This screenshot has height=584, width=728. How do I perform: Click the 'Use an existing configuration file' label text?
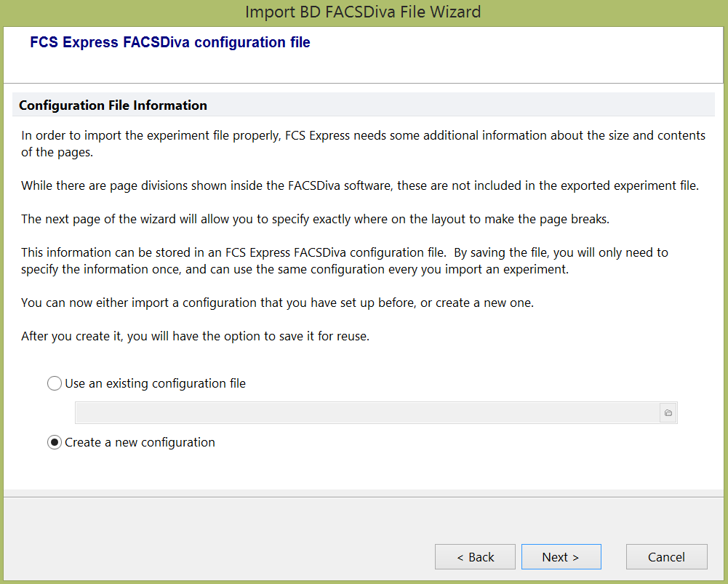(x=155, y=383)
